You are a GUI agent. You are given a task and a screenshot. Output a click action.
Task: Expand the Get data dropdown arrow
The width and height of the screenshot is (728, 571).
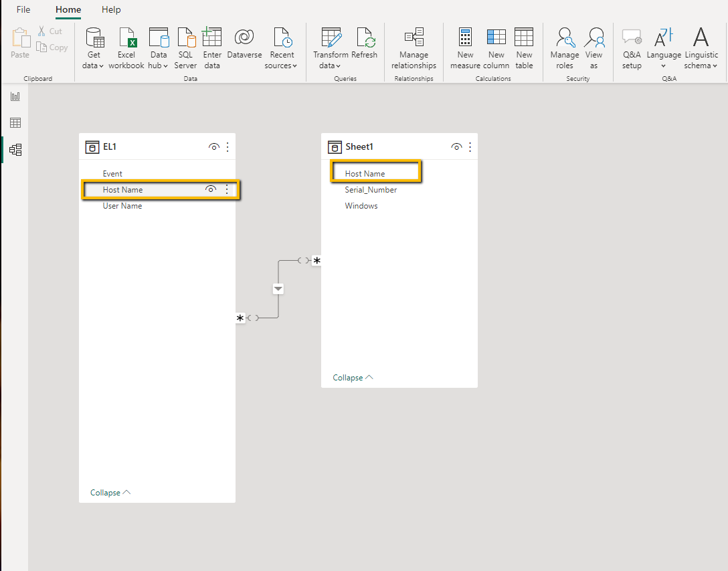(101, 66)
